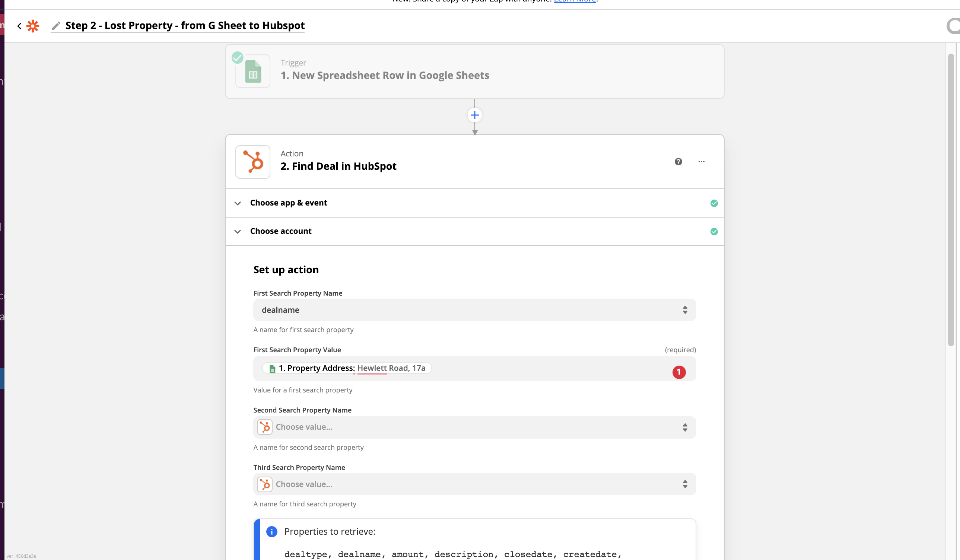The image size is (960, 560).
Task: Click into the First Search Property Value field
Action: click(474, 369)
